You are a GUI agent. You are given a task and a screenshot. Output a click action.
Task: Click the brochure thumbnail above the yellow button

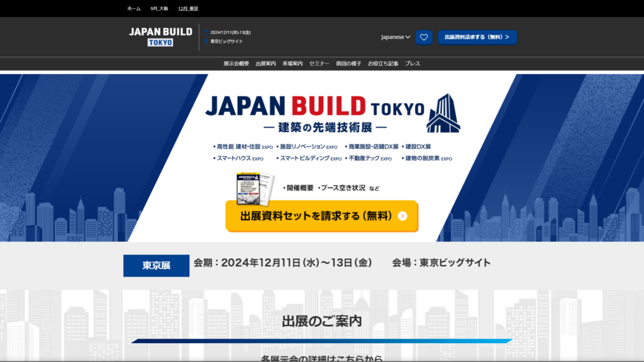click(255, 189)
